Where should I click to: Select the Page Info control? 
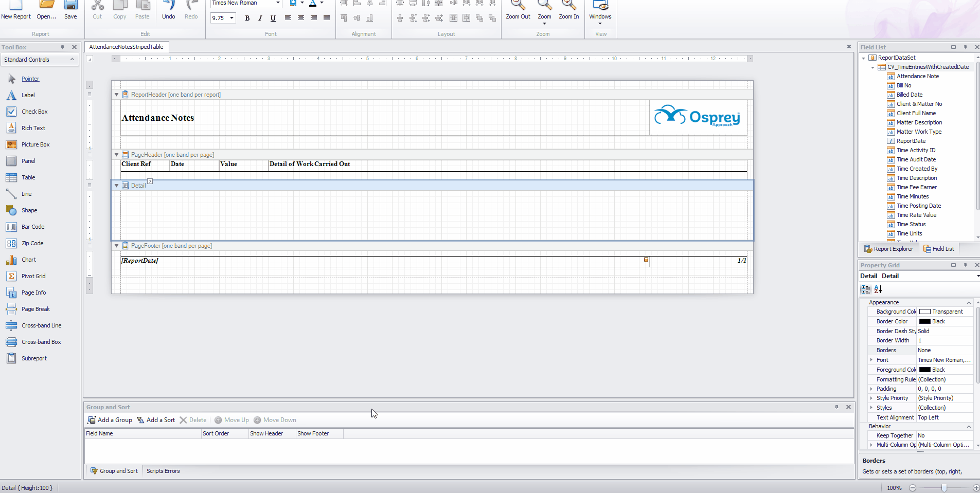33,293
